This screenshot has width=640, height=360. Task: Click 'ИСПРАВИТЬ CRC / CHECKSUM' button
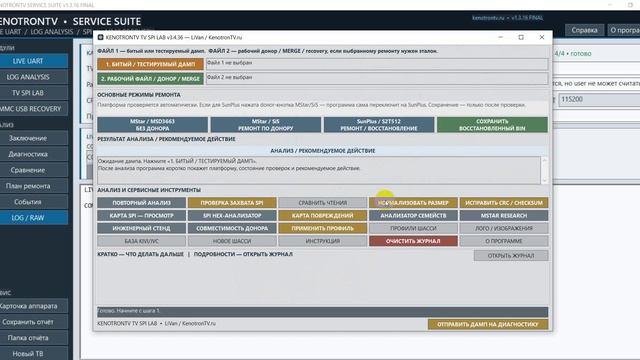pos(504,202)
